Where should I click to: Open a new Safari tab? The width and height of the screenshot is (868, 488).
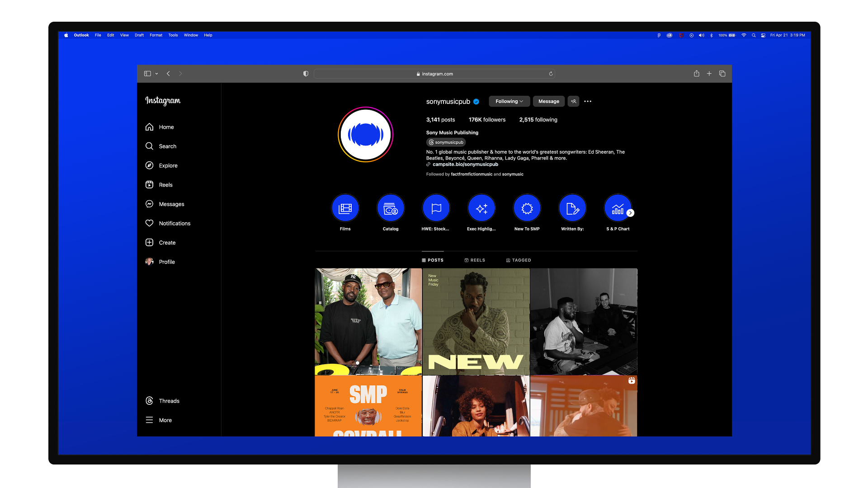coord(709,74)
